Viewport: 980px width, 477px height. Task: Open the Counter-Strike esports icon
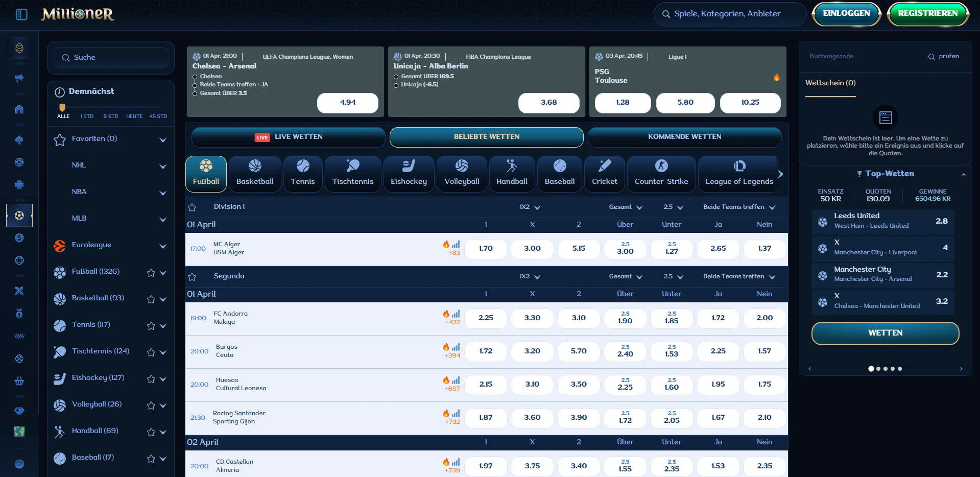661,166
